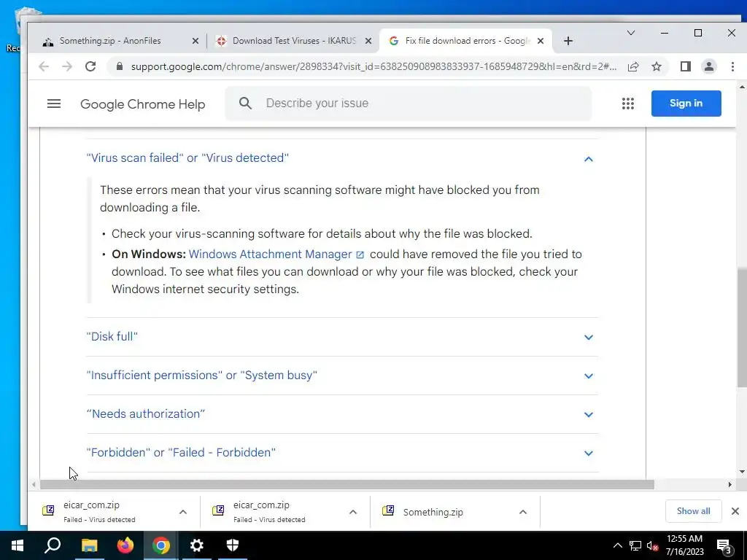Open the hamburger main menu in Chrome Help
This screenshot has height=560, width=747.
pyautogui.click(x=54, y=104)
